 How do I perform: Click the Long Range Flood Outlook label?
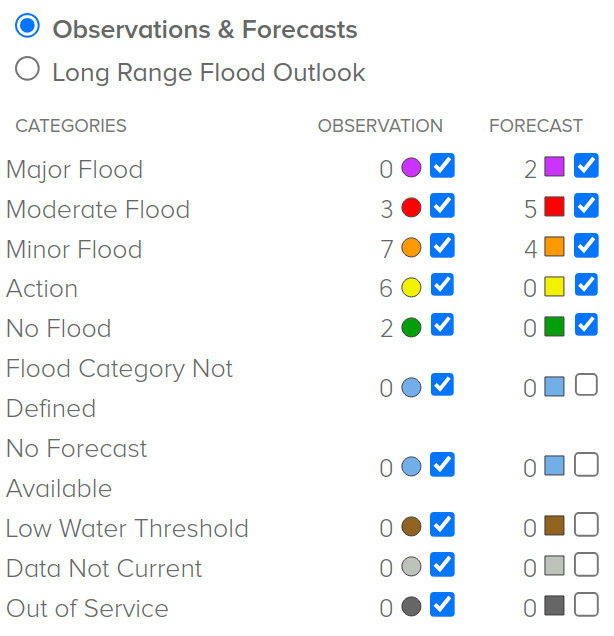209,73
